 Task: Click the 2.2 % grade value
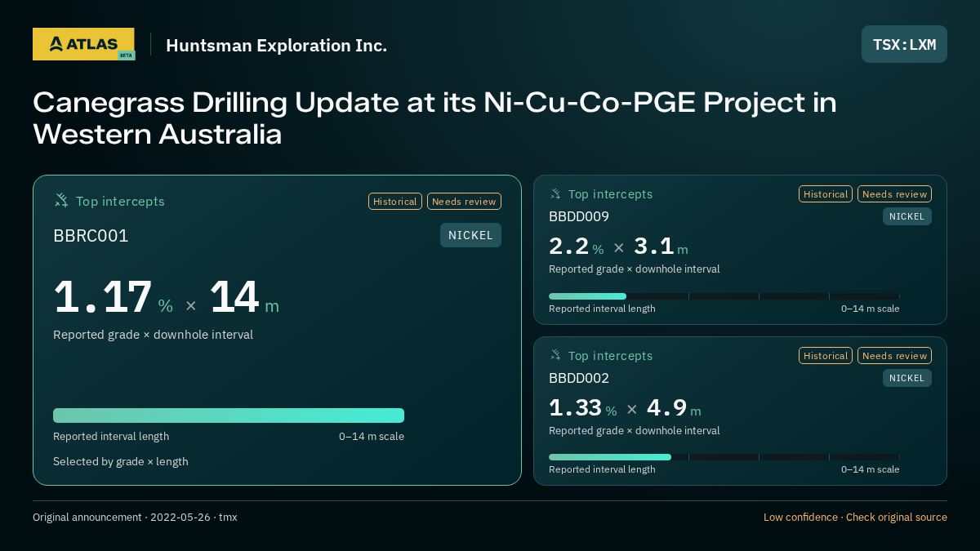pos(577,246)
